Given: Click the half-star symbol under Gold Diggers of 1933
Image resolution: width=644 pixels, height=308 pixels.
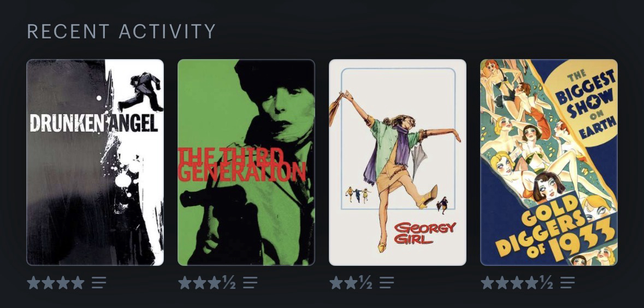Looking at the screenshot, I should (546, 282).
